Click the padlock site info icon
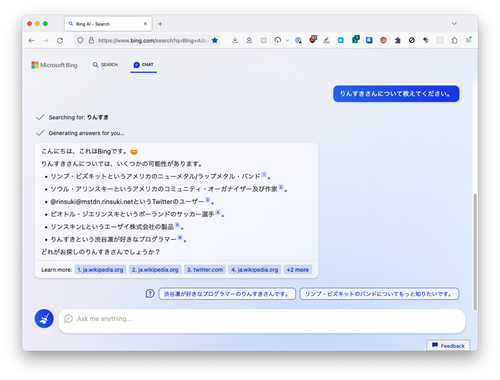Screen dimensions: 500x380 tap(91, 40)
